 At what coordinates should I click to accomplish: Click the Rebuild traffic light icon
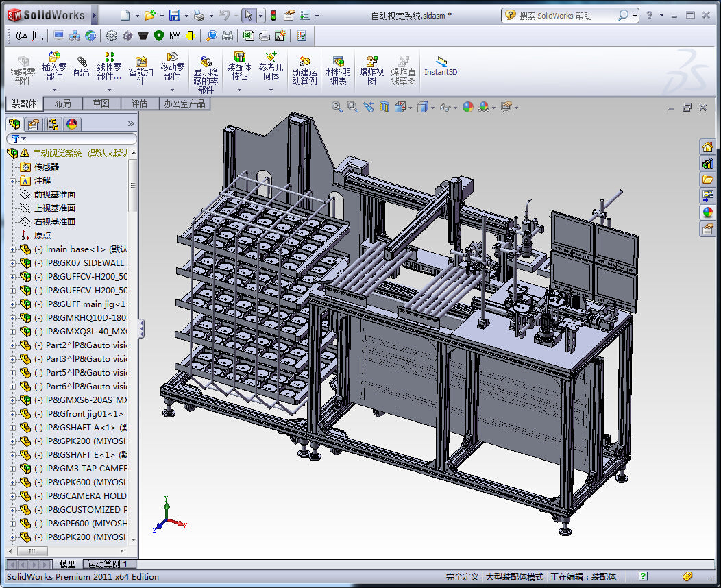(x=273, y=15)
